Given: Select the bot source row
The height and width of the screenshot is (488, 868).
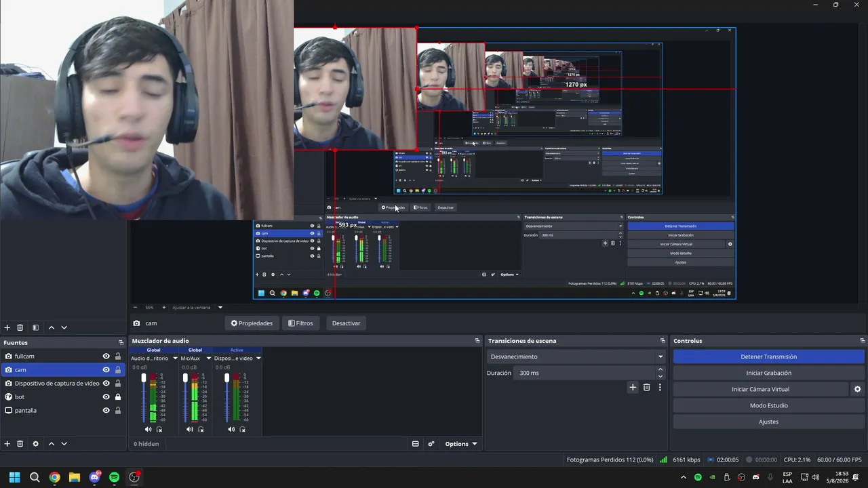Looking at the screenshot, I should (x=62, y=397).
